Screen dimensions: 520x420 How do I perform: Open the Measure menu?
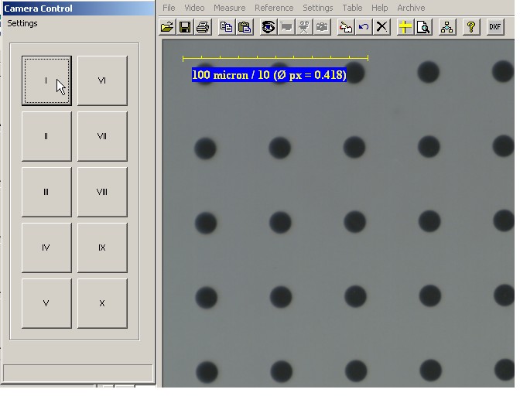click(229, 8)
